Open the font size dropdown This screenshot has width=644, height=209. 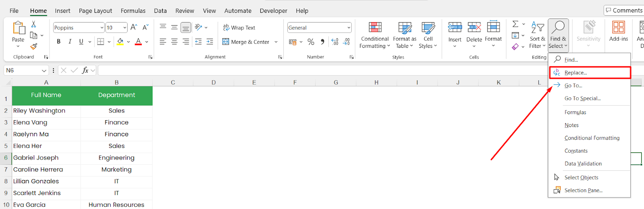click(125, 27)
